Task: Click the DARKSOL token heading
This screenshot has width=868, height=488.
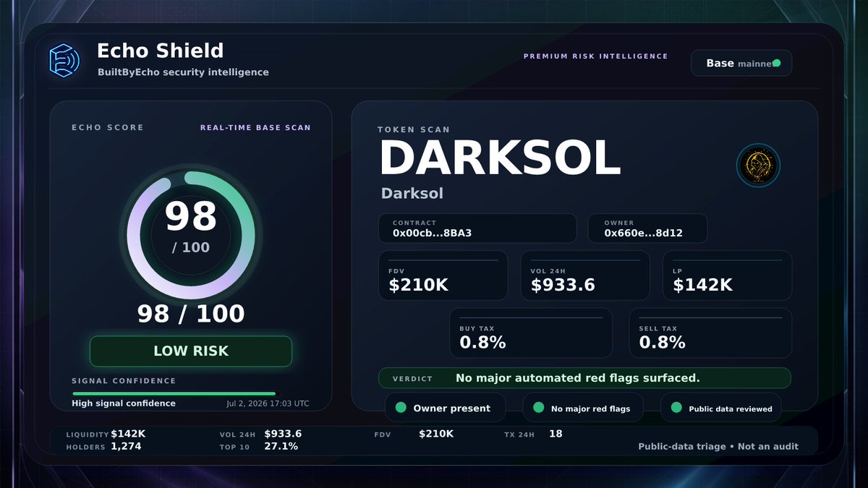Action: pyautogui.click(x=500, y=158)
